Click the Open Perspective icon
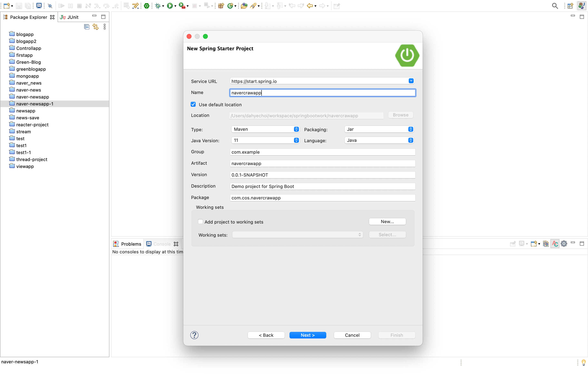 (x=570, y=6)
